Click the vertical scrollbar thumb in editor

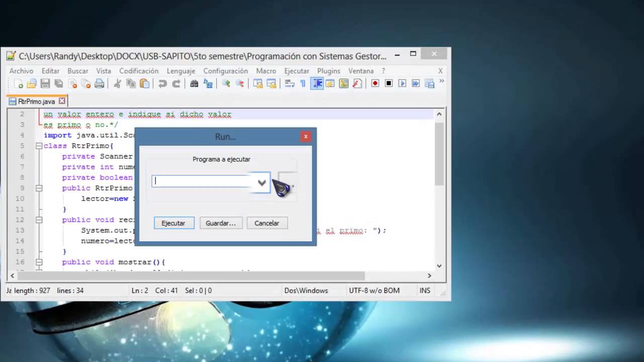(439, 154)
